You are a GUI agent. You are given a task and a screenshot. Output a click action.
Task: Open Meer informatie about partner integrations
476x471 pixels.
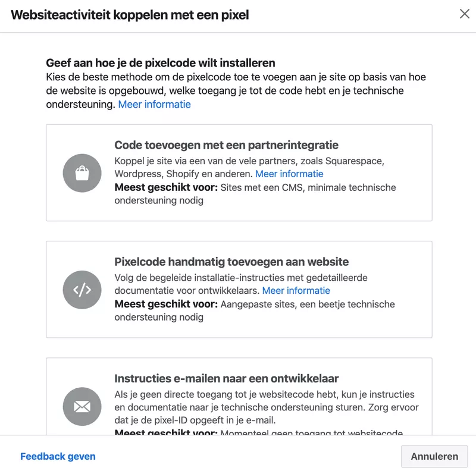point(289,174)
